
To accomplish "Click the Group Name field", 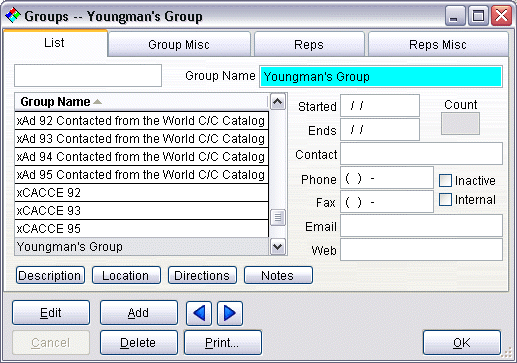I will click(381, 77).
